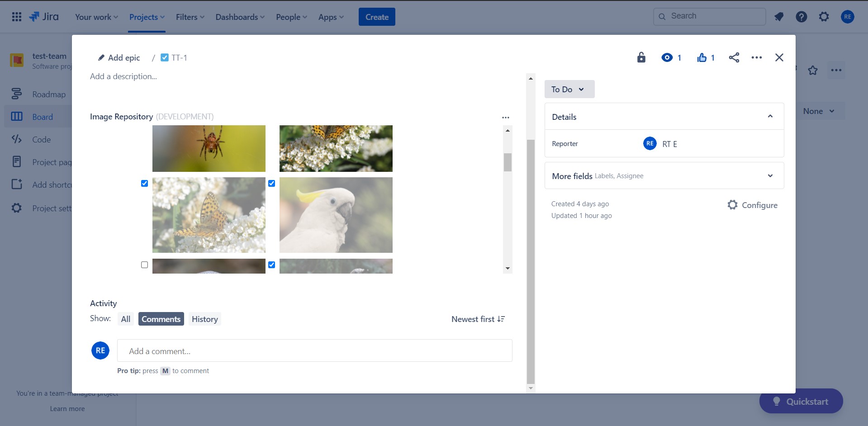Click the sort order icon beside Newest first
This screenshot has width=868, height=426.
[x=501, y=319]
